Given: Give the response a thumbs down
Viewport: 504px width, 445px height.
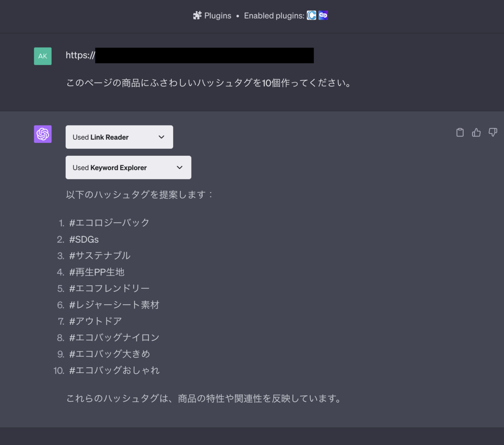Looking at the screenshot, I should pos(493,132).
